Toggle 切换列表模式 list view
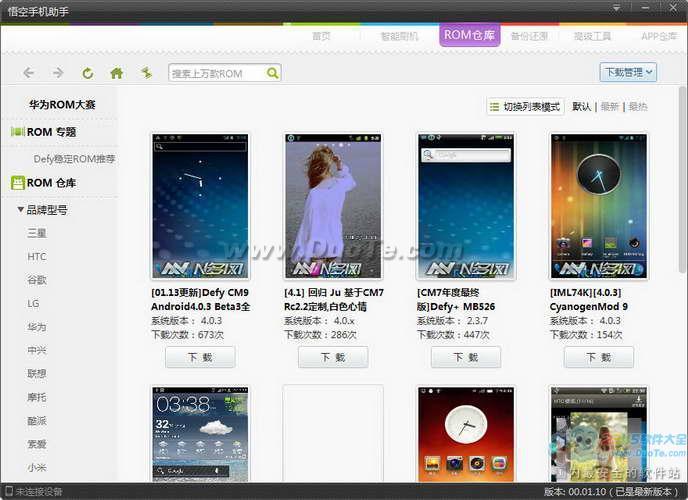The width and height of the screenshot is (688, 500). [x=525, y=107]
